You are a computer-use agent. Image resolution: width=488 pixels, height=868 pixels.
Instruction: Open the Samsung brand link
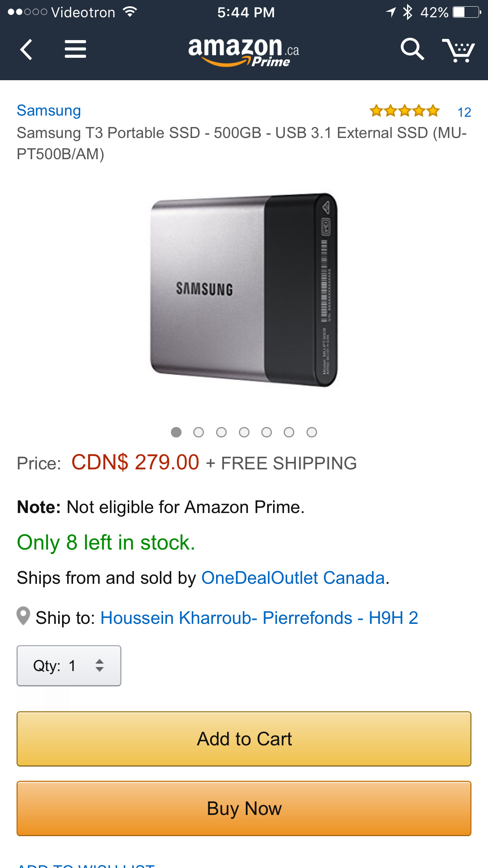(x=49, y=110)
